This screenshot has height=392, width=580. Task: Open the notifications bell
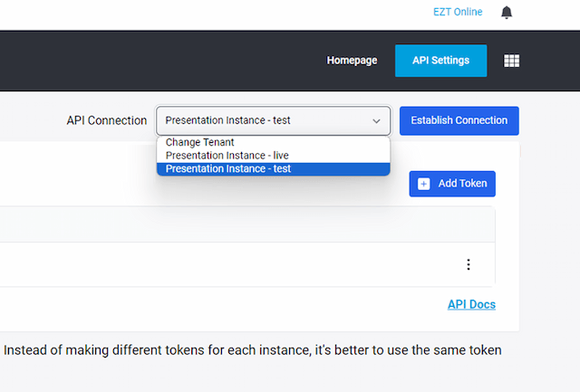click(x=507, y=13)
